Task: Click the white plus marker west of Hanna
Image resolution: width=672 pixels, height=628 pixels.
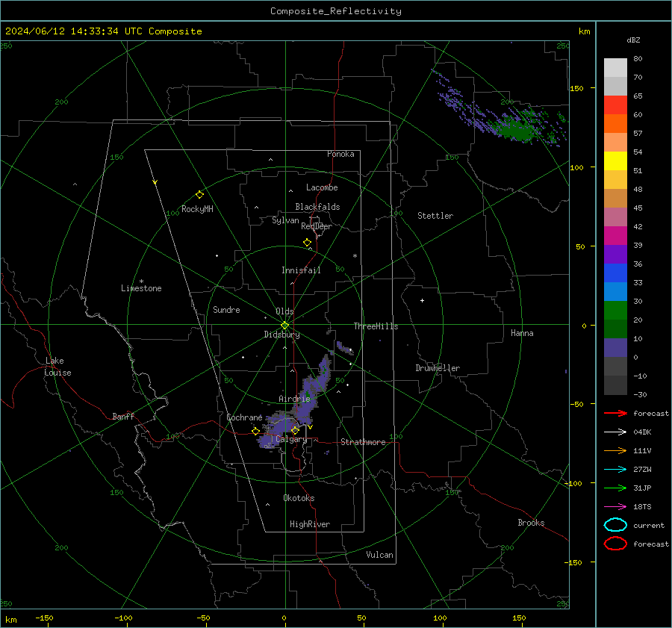Action: 422,300
